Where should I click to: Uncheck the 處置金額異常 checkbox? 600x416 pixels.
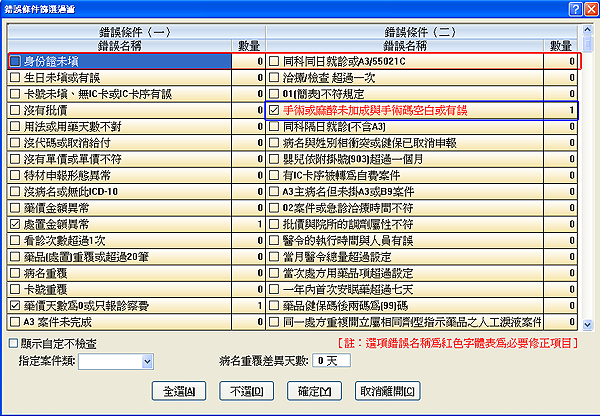tap(15, 225)
